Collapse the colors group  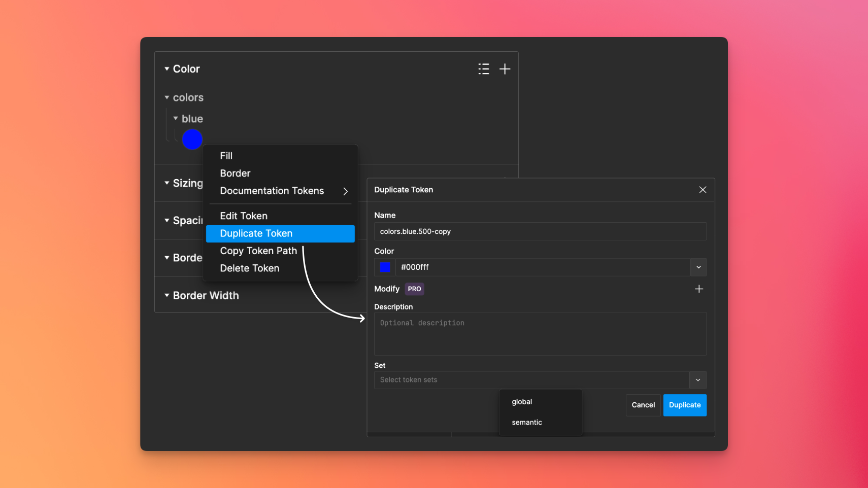click(166, 97)
